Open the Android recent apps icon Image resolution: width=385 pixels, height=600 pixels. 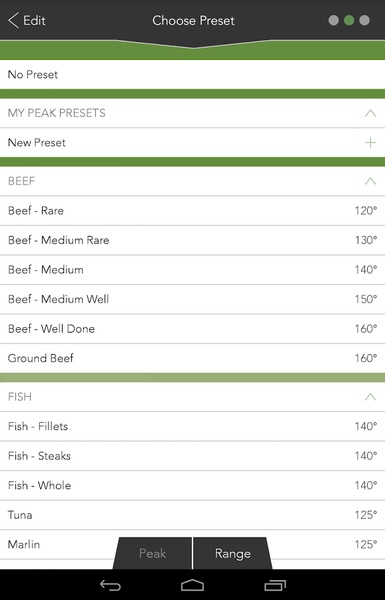click(x=275, y=585)
